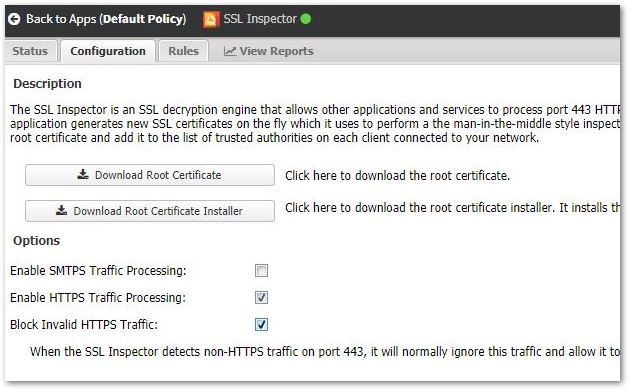Image resolution: width=629 pixels, height=390 pixels.
Task: Click download icon on Download Root Certificate
Action: coord(83,174)
